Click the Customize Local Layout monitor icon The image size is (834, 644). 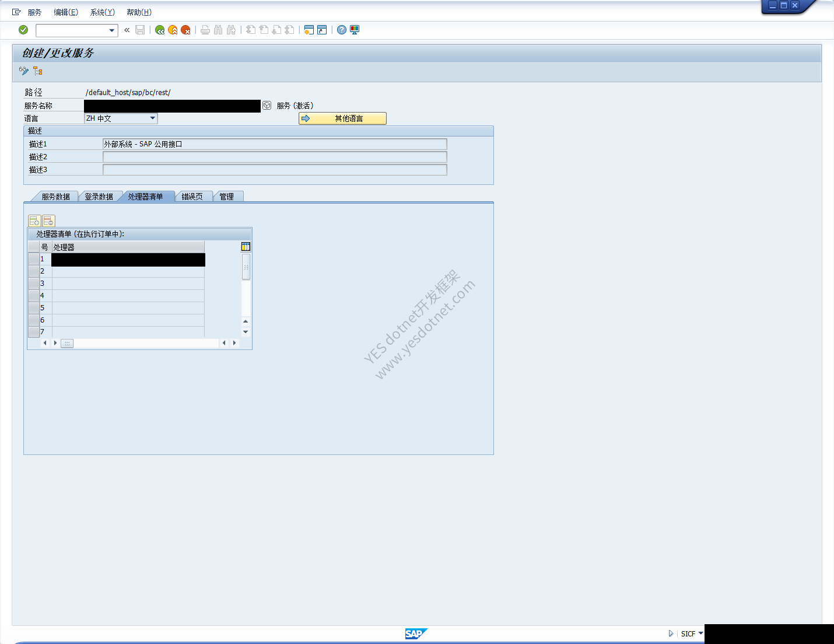click(x=355, y=30)
